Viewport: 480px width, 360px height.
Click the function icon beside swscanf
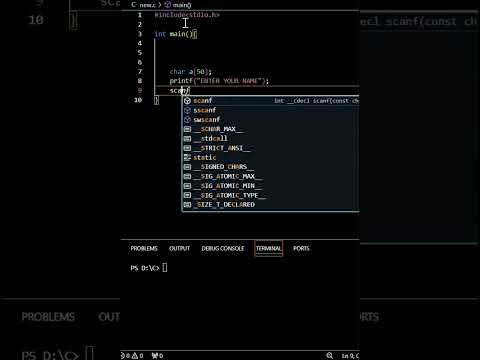[187, 119]
